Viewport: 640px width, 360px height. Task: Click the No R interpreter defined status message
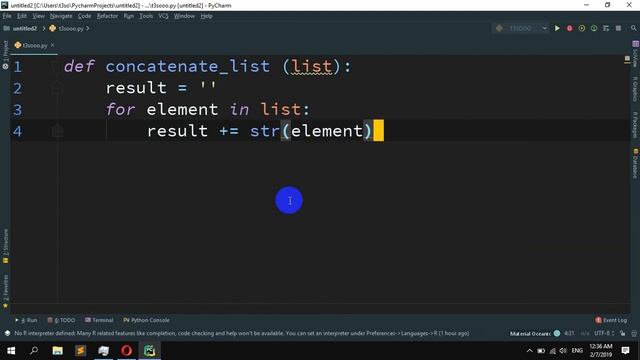(x=242, y=333)
